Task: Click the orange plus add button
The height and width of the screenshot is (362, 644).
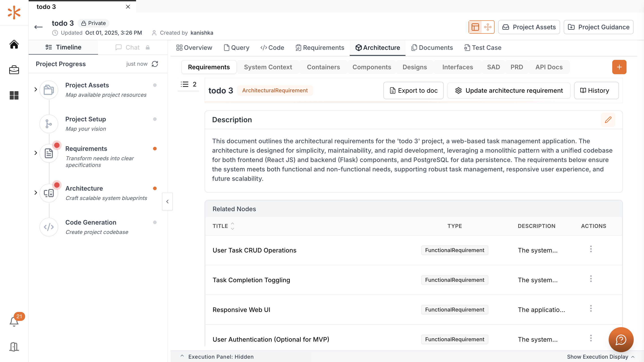Action: click(619, 67)
